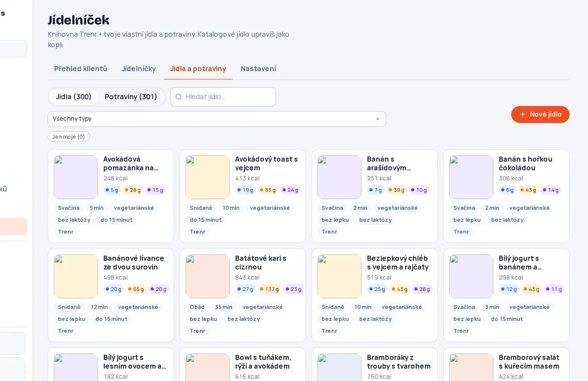Click Bramboráky z trouby s tvarohem title
Screen dimensions: 588x381
399,362
